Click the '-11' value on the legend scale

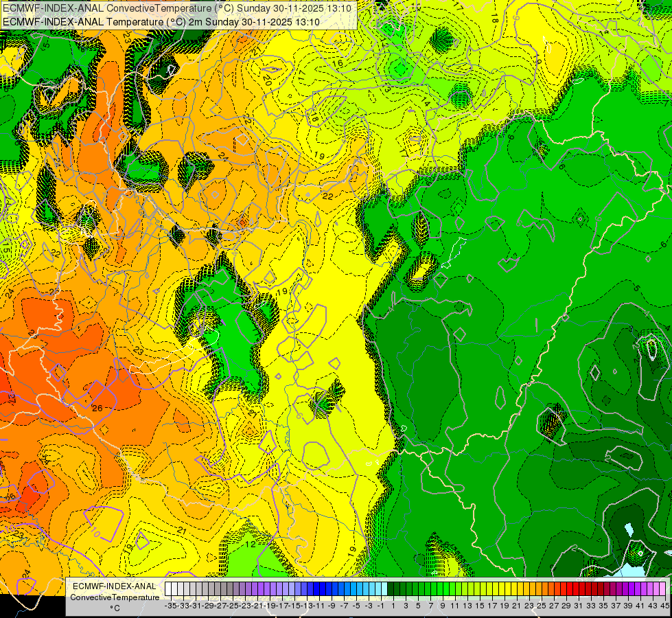click(x=319, y=606)
